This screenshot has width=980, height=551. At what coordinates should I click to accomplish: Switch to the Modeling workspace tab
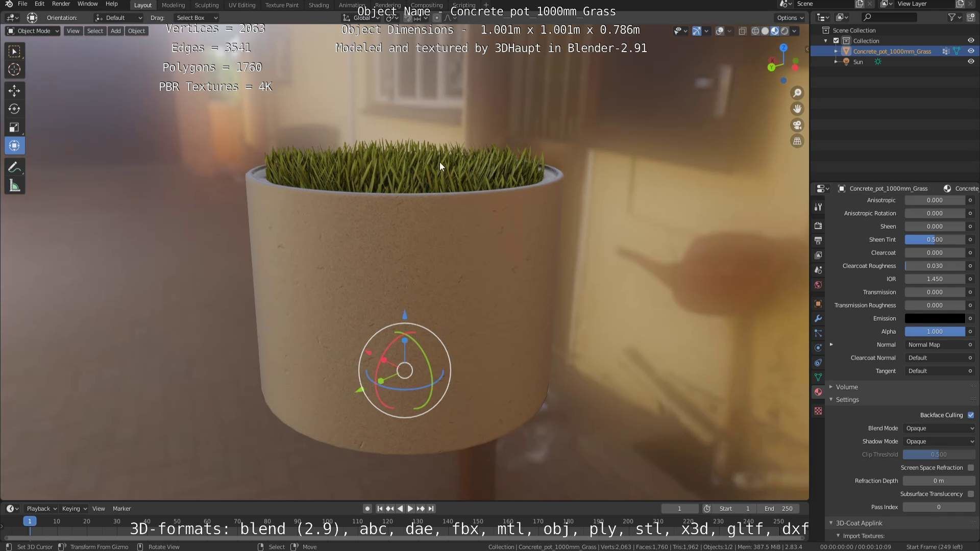tap(173, 5)
